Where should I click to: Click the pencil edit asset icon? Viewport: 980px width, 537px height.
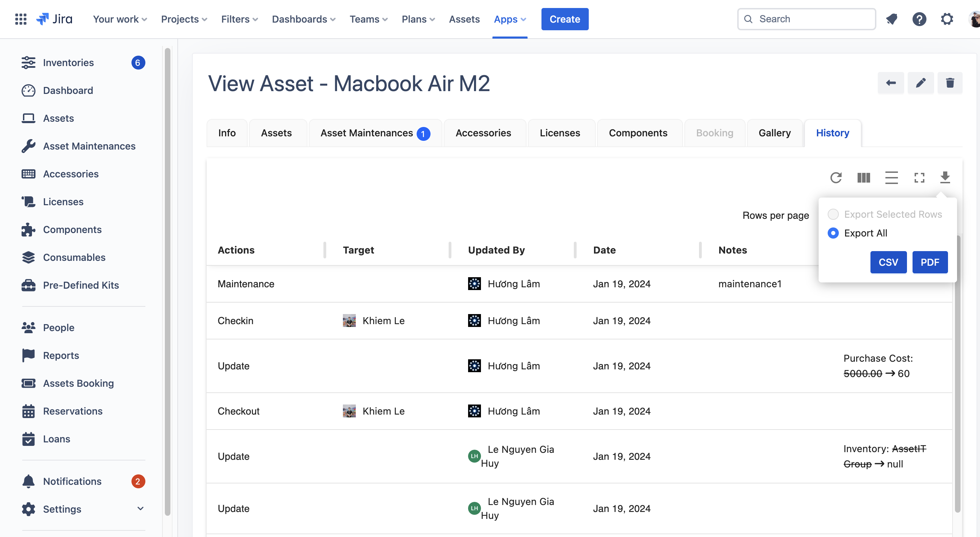[920, 83]
